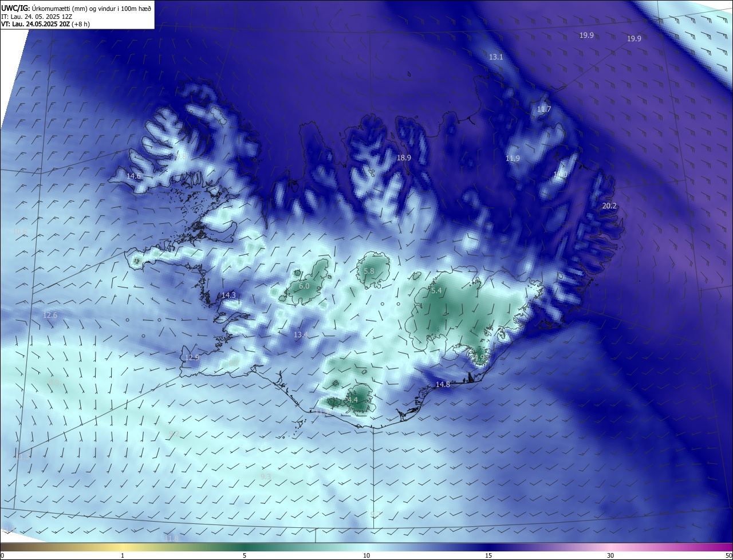Click the 14.3 value on the west coast
733x560 pixels.
pyautogui.click(x=228, y=295)
